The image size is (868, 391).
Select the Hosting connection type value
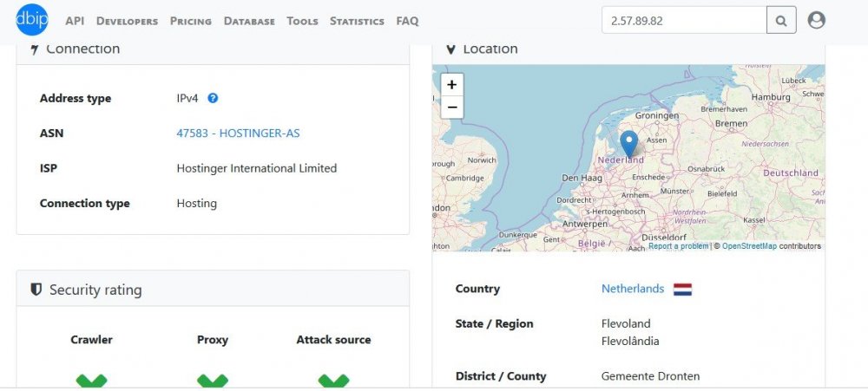point(196,204)
